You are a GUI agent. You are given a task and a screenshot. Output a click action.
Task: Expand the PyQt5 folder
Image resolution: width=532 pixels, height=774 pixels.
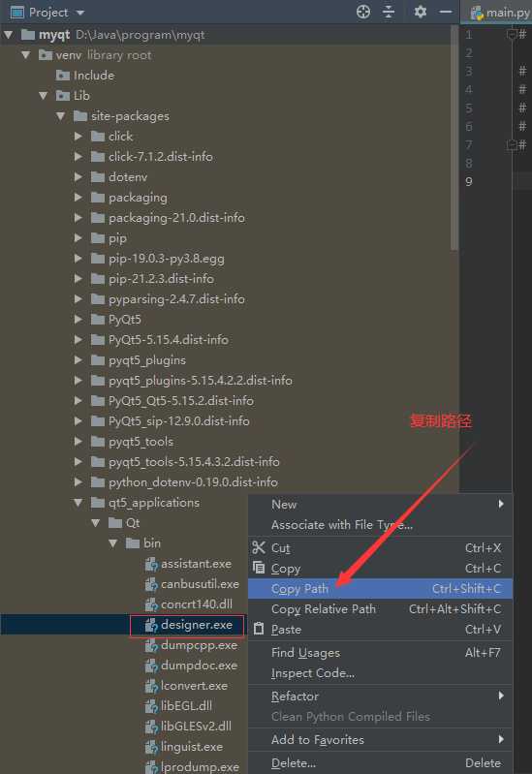pos(78,320)
